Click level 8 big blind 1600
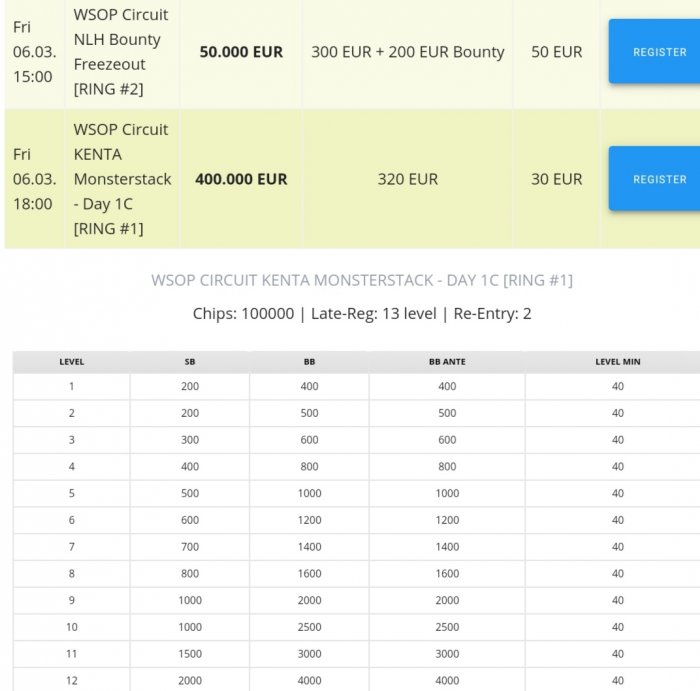This screenshot has width=700, height=691. (309, 574)
